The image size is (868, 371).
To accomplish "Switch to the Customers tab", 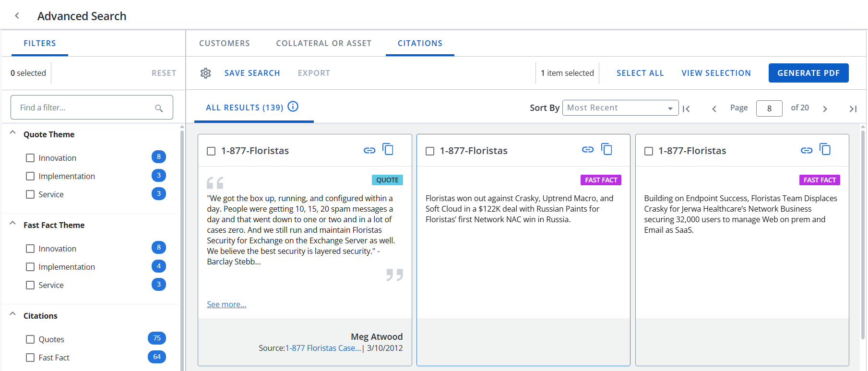I will pos(225,43).
